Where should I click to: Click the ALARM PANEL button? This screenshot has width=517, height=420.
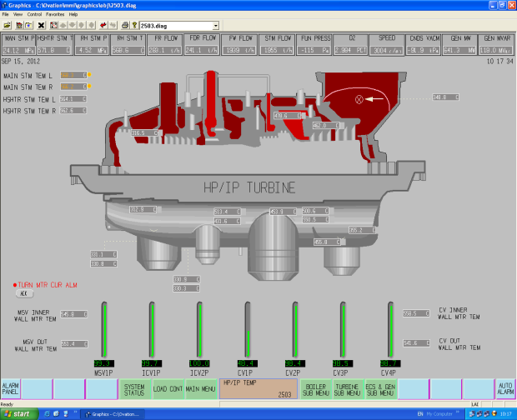(11, 388)
